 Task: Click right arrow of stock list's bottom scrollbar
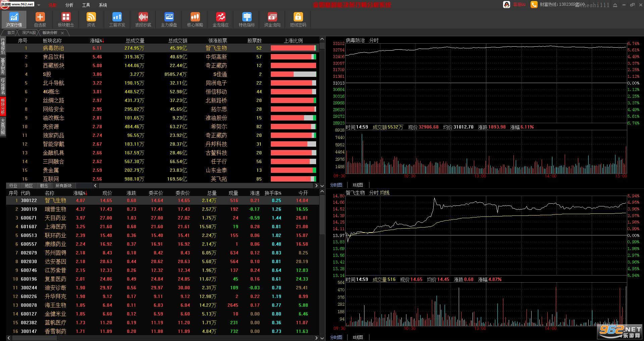(316, 338)
